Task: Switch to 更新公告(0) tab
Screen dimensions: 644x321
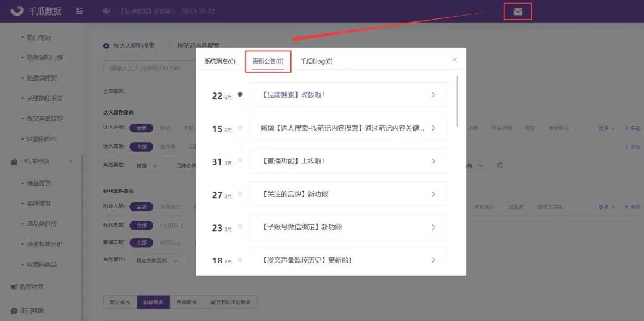Action: (x=268, y=61)
